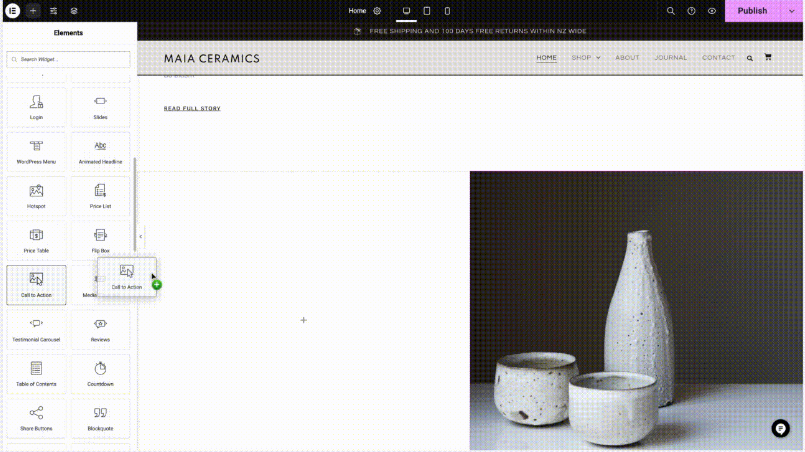The height and width of the screenshot is (452, 805).
Task: Open the shopping cart icon
Action: 768,57
